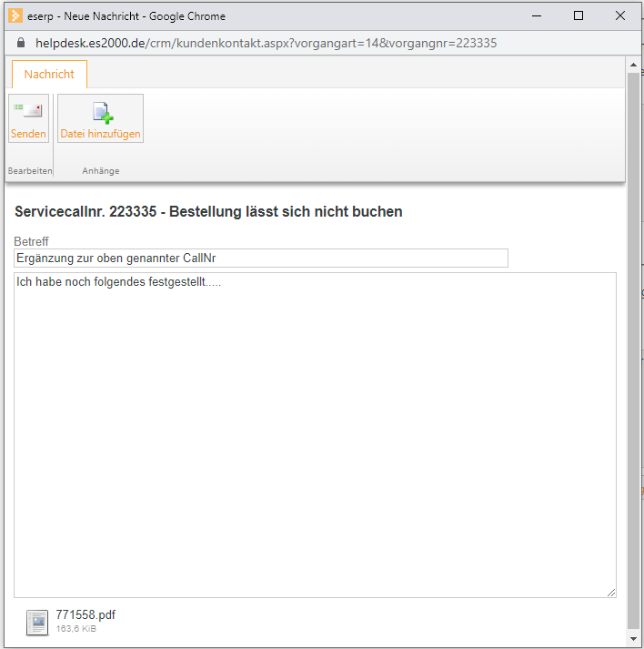Screen dimensions: 644x649
Task: Click the Anhänge group label
Action: click(x=100, y=171)
